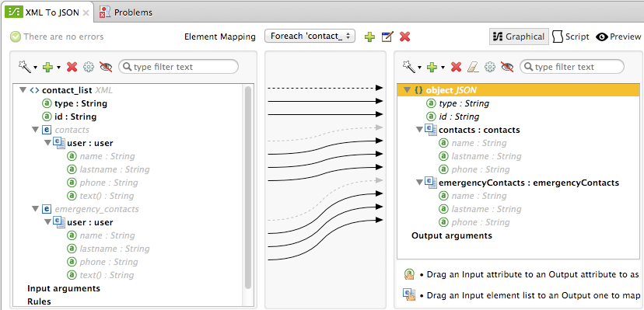The width and height of the screenshot is (644, 310).
Task: Click the input panel filter text field
Action: (178, 67)
